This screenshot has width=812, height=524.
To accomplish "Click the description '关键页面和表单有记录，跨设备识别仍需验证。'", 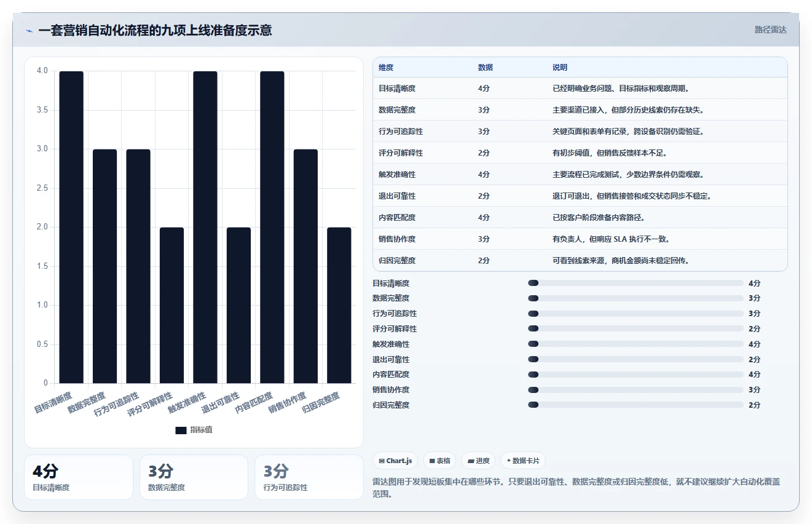I will 631,132.
